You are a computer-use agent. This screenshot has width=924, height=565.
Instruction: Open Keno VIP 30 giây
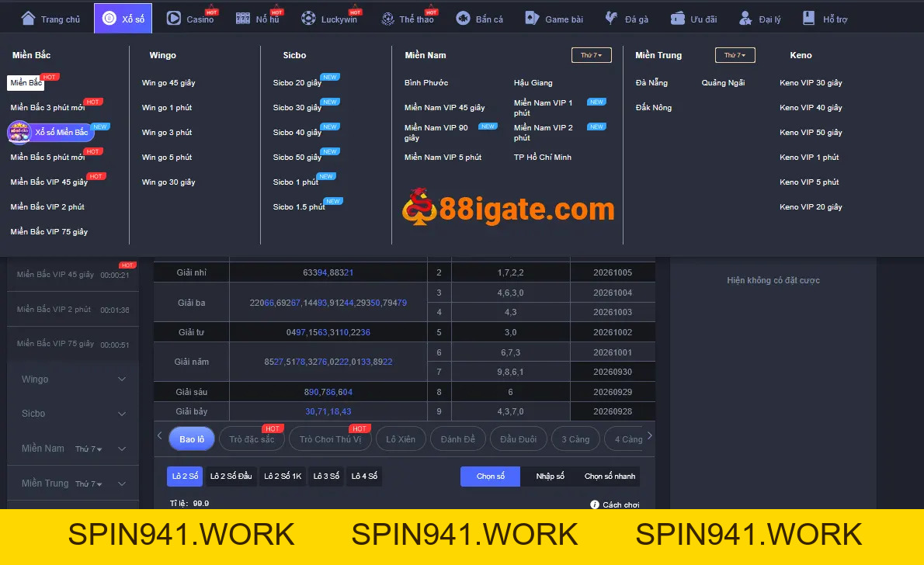(811, 82)
